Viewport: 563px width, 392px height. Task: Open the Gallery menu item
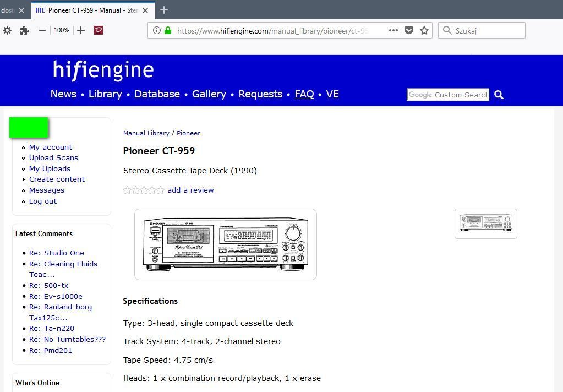click(209, 94)
